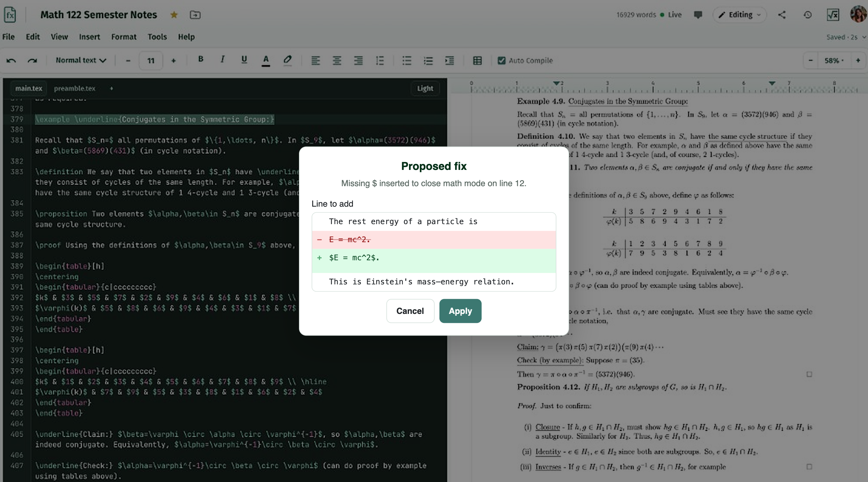Cancel the proposed fix dialog
This screenshot has width=868, height=482.
pos(410,311)
